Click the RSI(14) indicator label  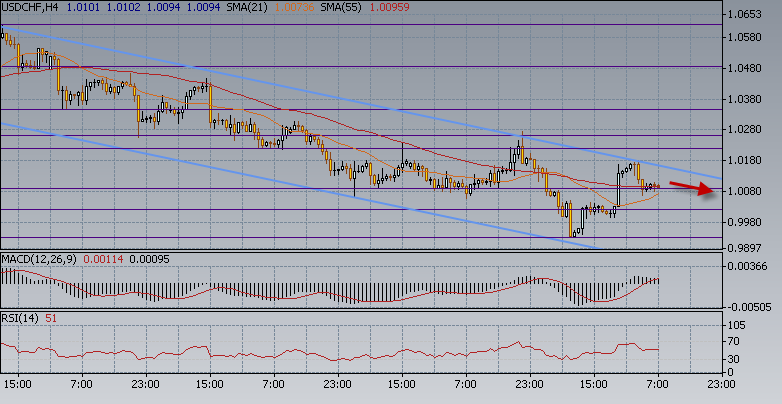point(20,318)
